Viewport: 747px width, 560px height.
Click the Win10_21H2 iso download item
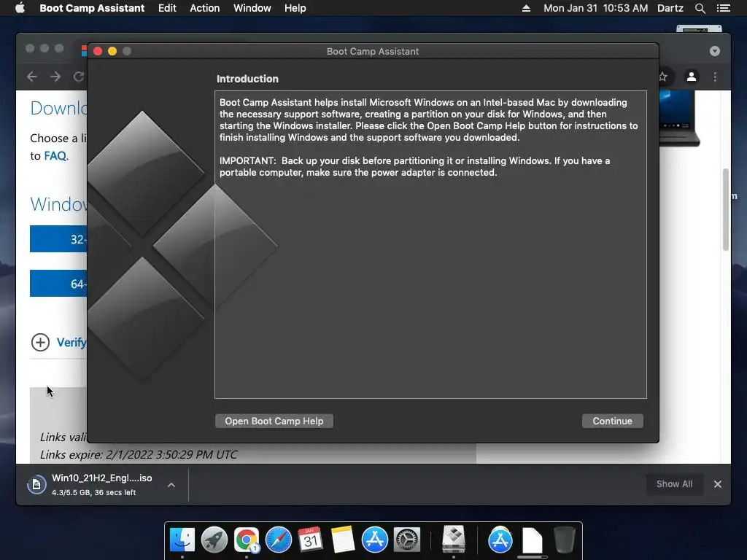point(102,484)
